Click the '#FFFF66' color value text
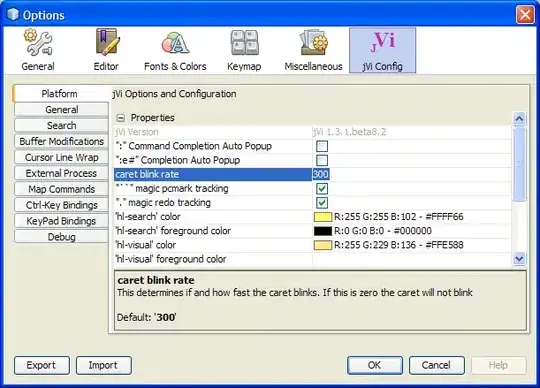Image resolution: width=540 pixels, height=388 pixels. [445, 217]
